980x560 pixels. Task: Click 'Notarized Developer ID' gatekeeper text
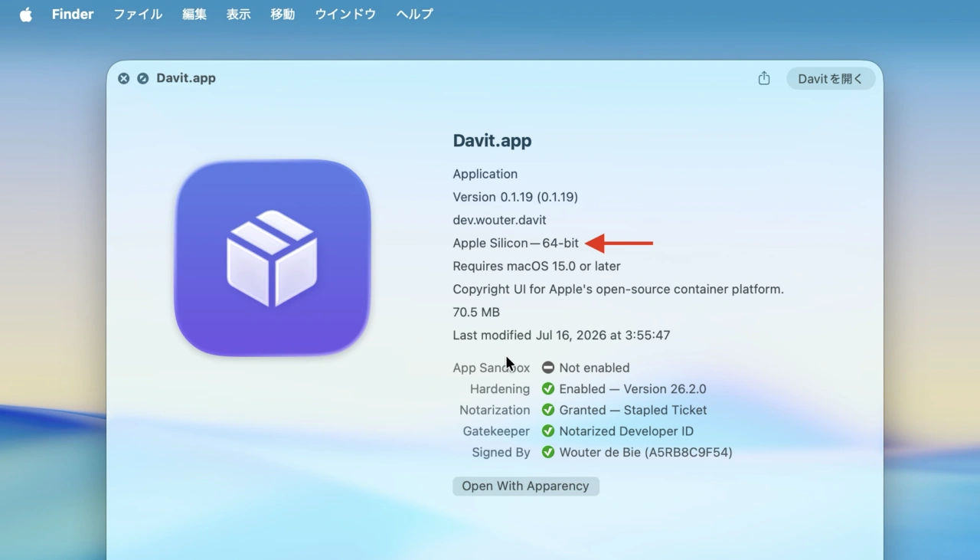coord(626,431)
